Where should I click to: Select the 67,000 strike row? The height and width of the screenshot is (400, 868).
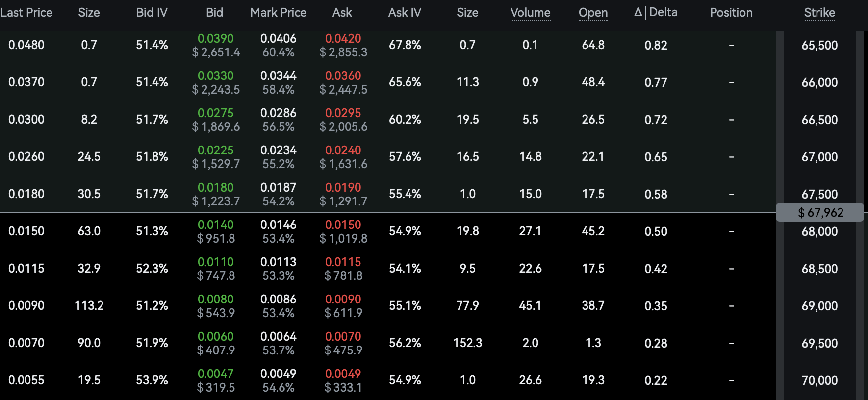pos(819,157)
